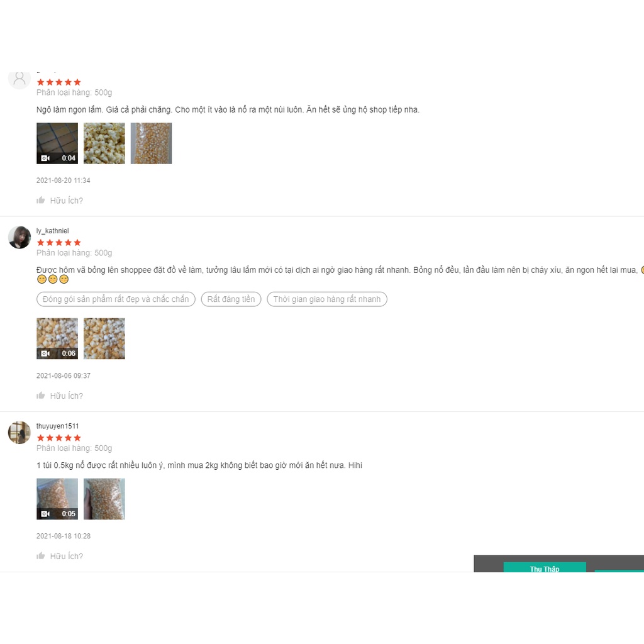
Task: Select the 'Rất đáng tiền' tag
Action: pyautogui.click(x=231, y=299)
